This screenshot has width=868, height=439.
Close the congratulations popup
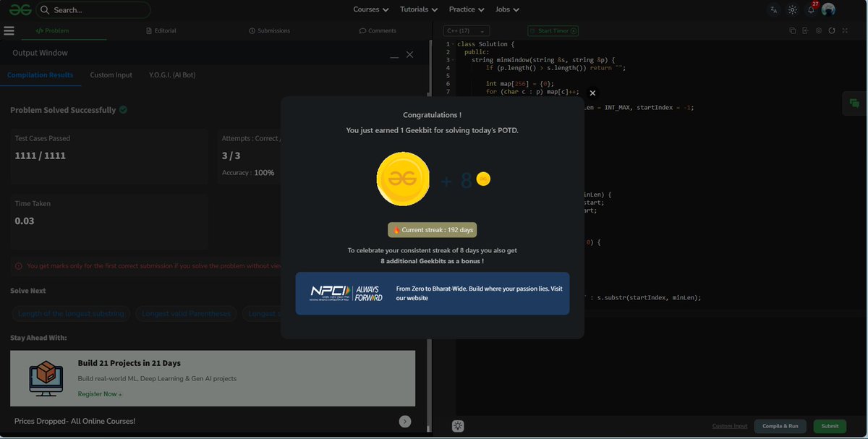click(592, 93)
